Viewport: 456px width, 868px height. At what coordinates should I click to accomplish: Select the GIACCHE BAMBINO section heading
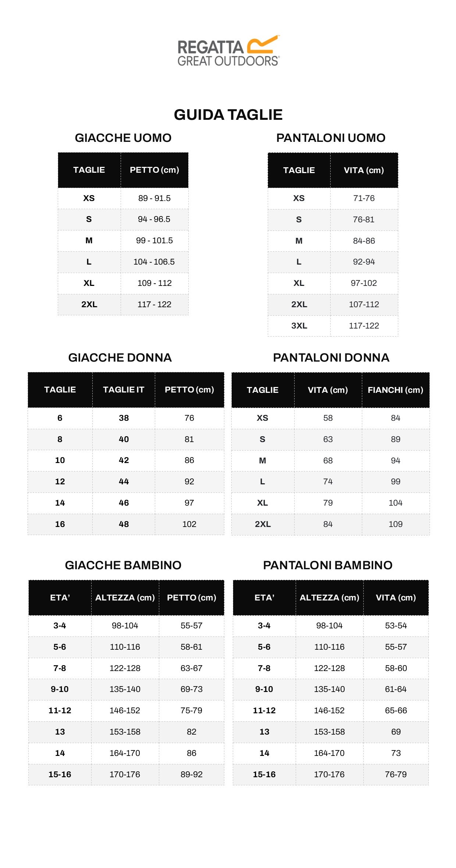tap(123, 565)
